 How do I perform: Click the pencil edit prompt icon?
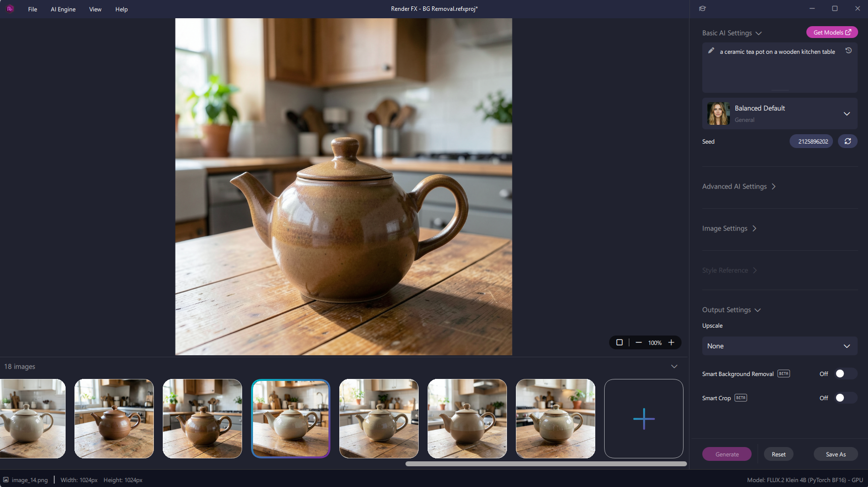711,50
